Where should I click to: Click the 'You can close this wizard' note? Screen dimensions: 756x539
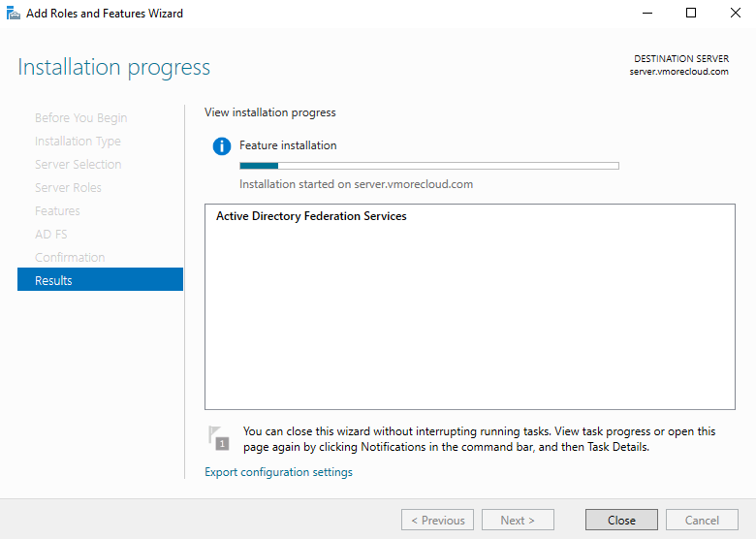pos(479,439)
